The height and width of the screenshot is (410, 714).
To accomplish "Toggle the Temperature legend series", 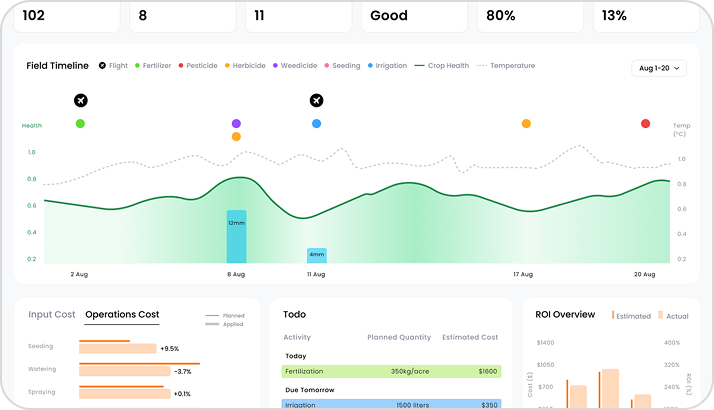I will (505, 66).
